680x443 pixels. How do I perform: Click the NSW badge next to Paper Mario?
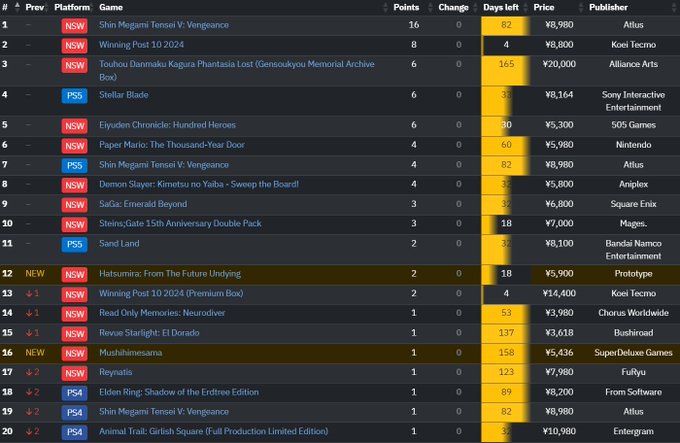(75, 146)
